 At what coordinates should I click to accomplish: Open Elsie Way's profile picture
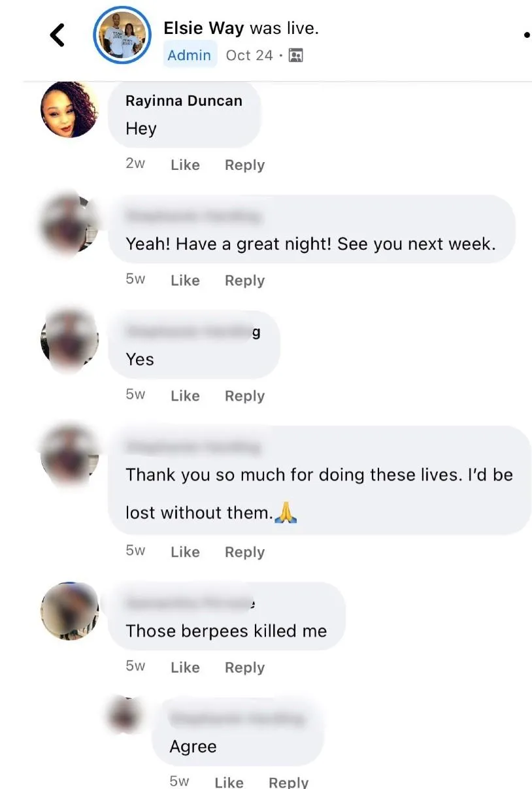(x=123, y=35)
